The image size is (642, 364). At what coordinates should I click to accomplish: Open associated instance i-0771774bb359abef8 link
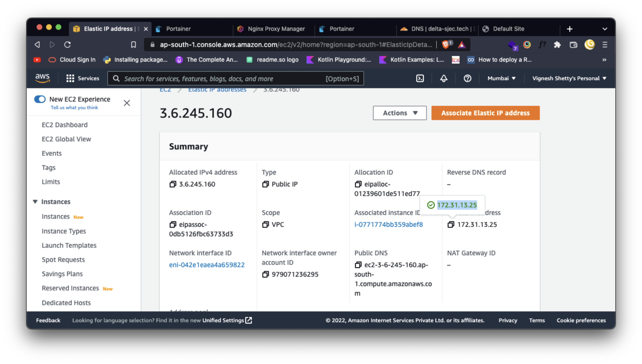388,224
